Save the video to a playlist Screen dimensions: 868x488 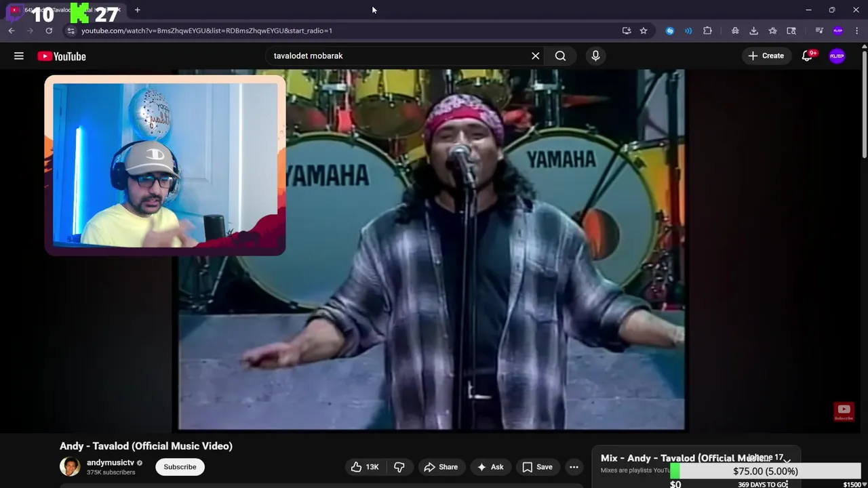537,467
